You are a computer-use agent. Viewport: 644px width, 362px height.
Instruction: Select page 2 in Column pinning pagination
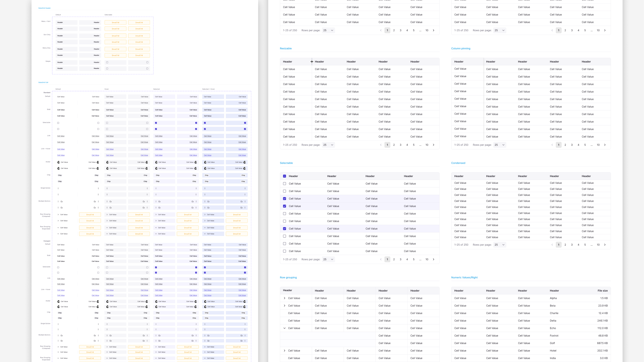(565, 145)
